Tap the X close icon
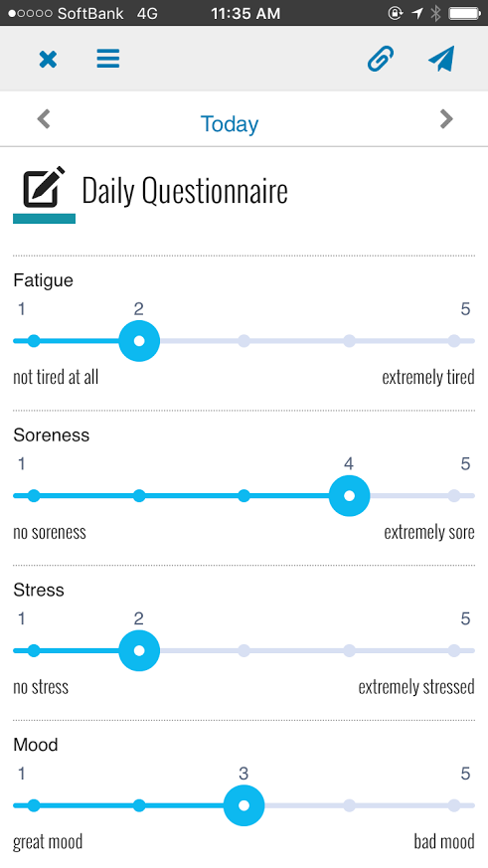The width and height of the screenshot is (488, 868). (48, 59)
